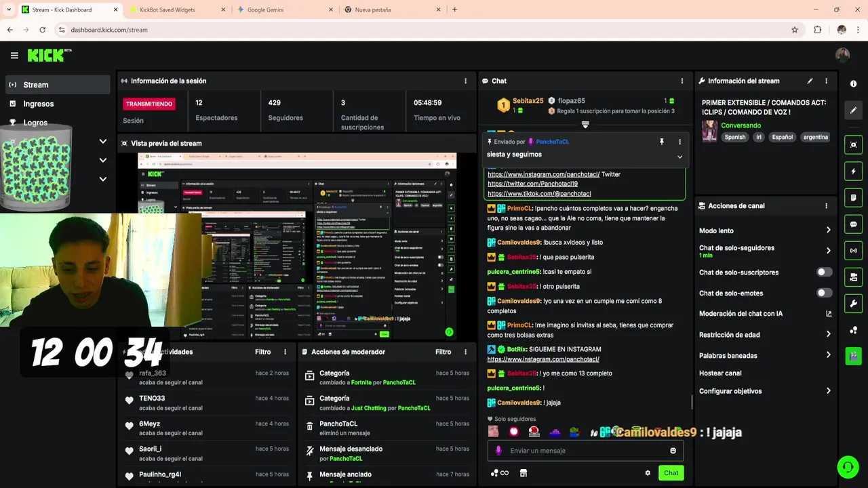
Task: Toggle Chat de solo-suscriptores switch
Action: point(824,272)
